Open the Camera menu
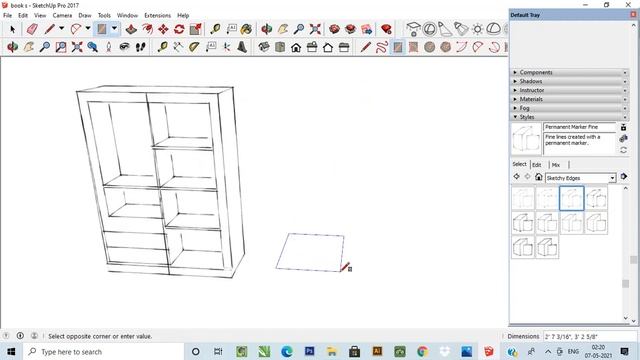This screenshot has height=360, width=640. [x=62, y=16]
